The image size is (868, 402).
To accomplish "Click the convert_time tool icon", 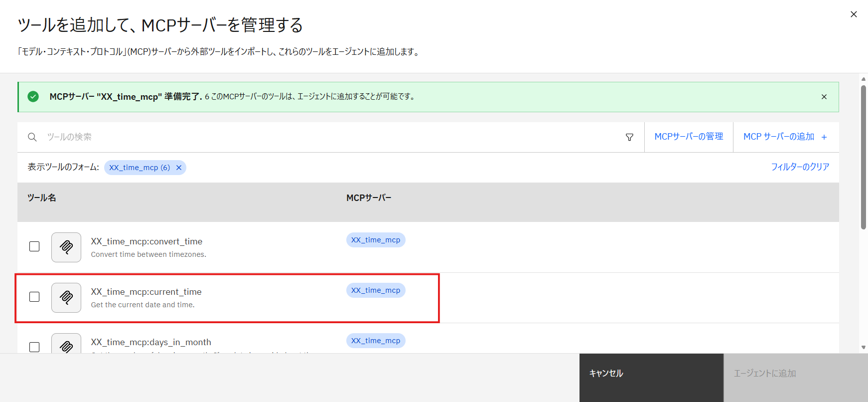I will (66, 247).
